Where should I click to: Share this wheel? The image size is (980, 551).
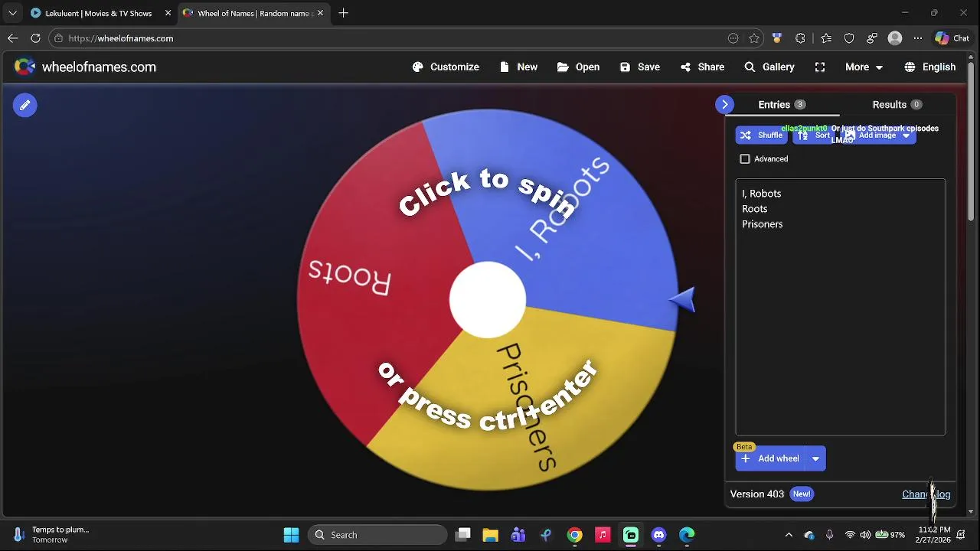tap(702, 67)
